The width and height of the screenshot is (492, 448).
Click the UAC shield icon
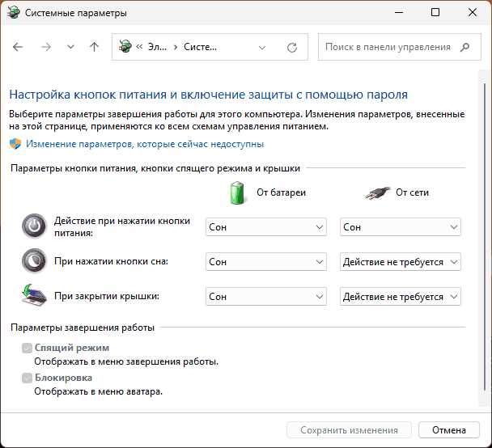pyautogui.click(x=15, y=144)
